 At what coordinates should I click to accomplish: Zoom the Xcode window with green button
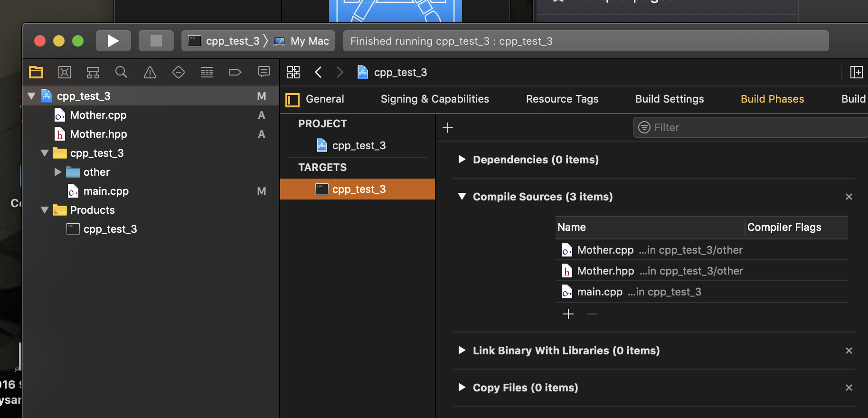tap(78, 41)
